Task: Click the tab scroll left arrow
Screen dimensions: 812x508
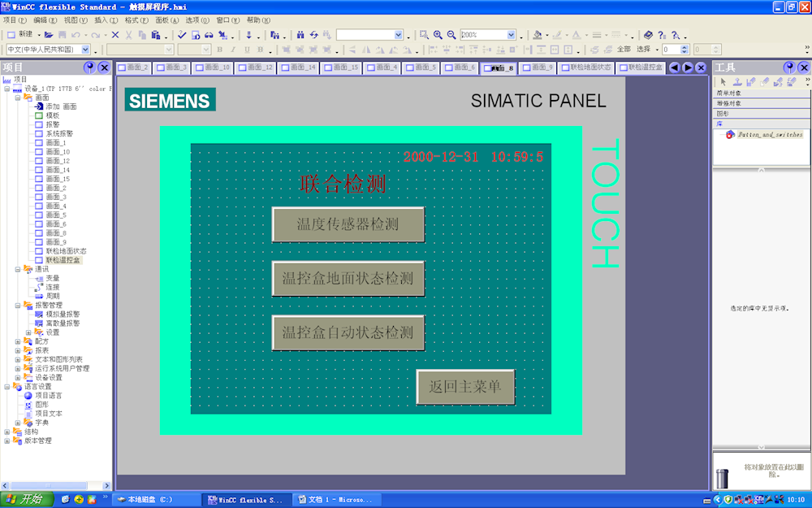Action: 674,67
